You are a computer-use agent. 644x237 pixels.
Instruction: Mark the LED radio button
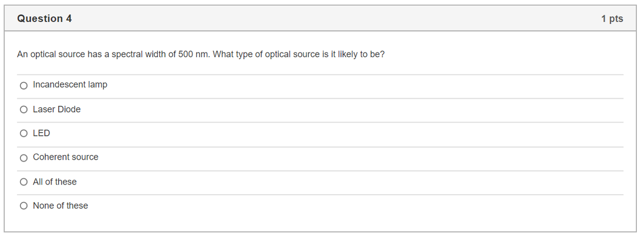click(x=24, y=134)
